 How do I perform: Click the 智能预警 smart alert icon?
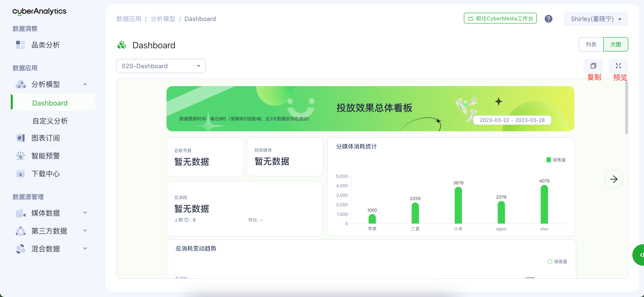tap(21, 156)
